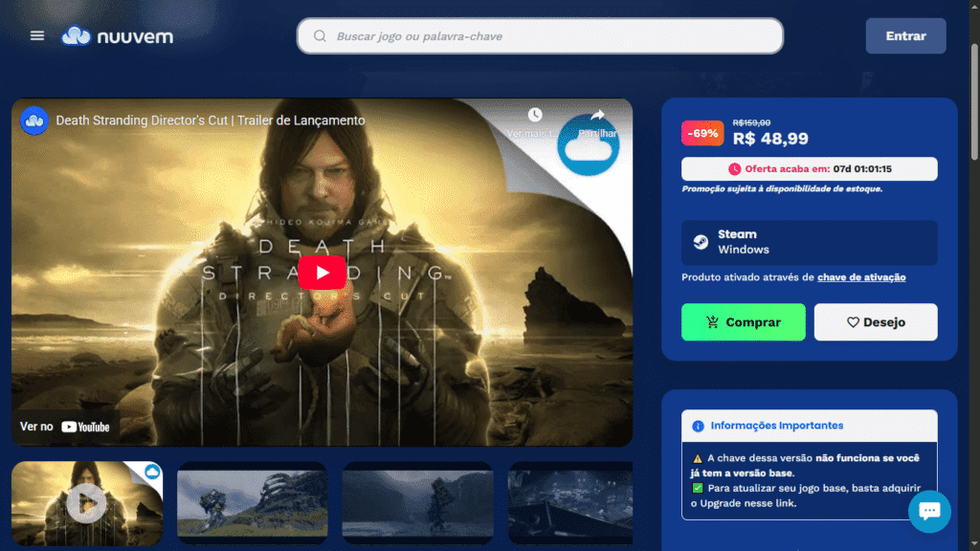Click the Watch later clock icon

point(535,116)
